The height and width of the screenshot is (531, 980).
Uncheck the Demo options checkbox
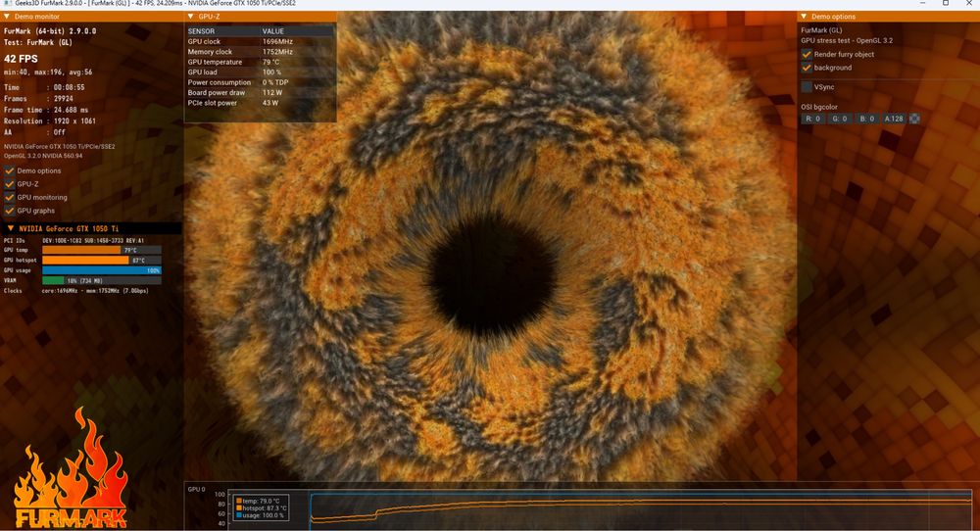coord(10,170)
